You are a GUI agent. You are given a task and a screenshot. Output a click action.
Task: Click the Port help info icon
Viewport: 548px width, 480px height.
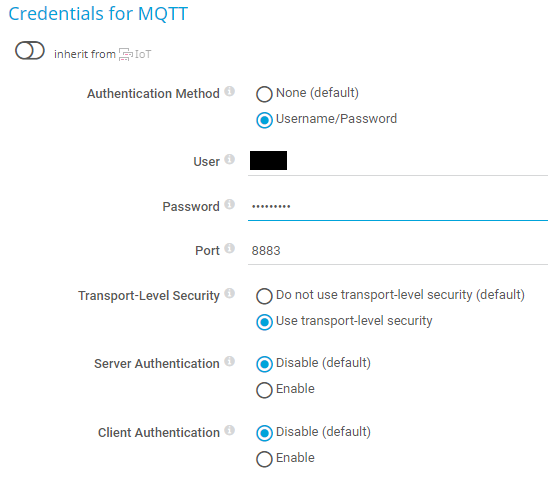coord(229,248)
